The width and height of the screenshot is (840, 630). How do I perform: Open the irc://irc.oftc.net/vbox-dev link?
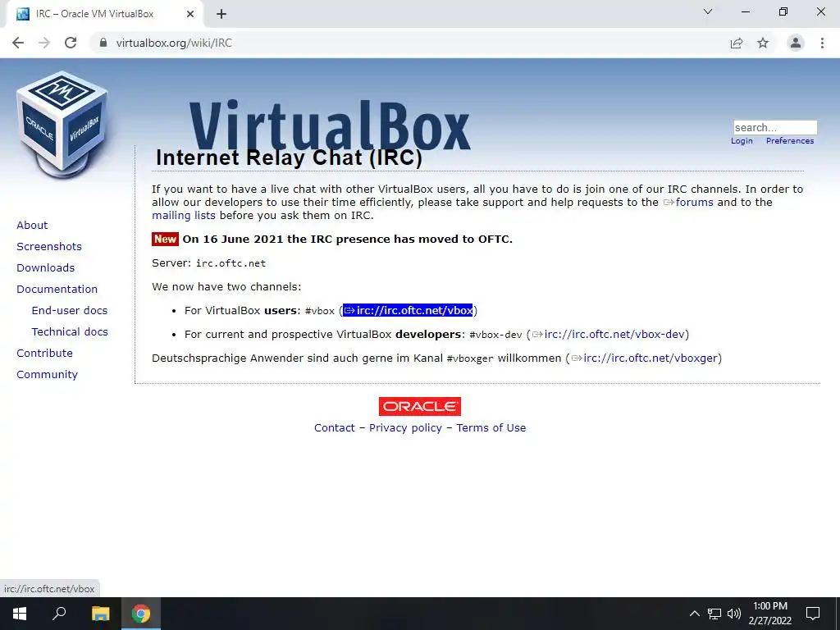[608, 335]
